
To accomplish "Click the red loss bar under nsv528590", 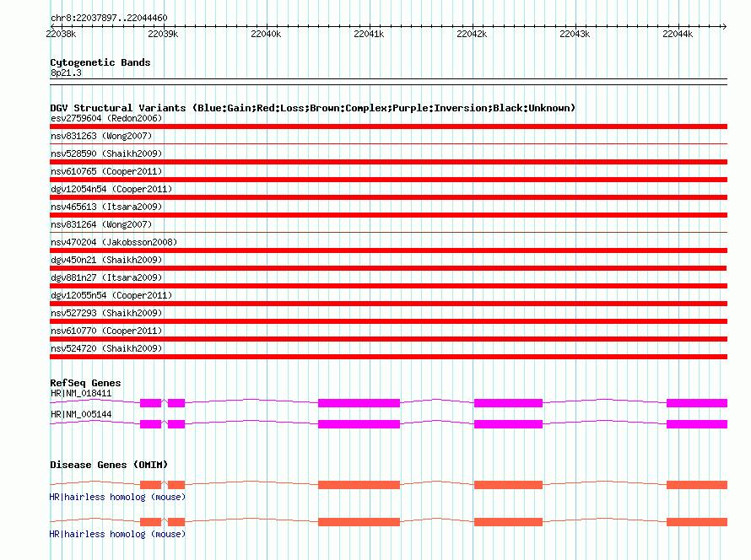I will click(388, 162).
